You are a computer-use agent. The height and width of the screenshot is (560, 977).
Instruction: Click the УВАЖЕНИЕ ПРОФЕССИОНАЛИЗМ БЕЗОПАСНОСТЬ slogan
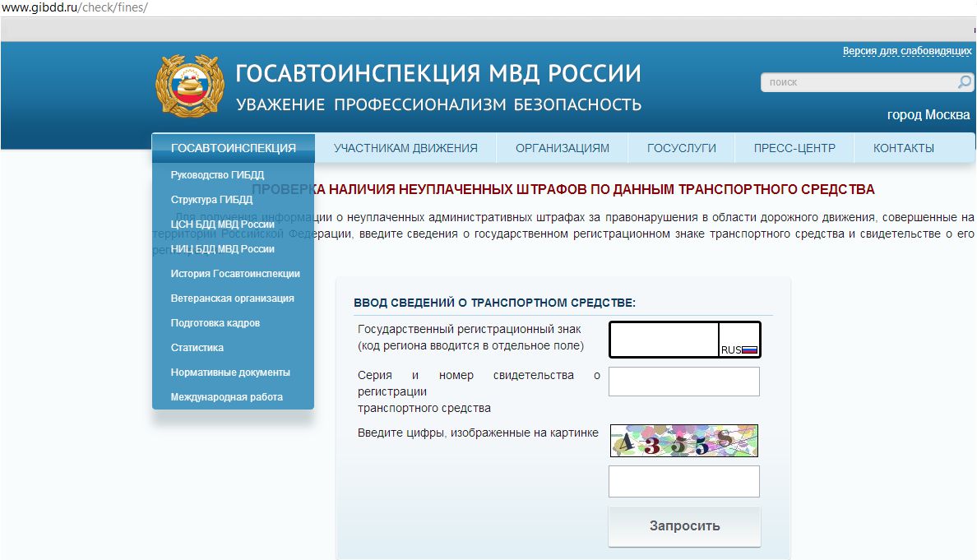tap(438, 104)
